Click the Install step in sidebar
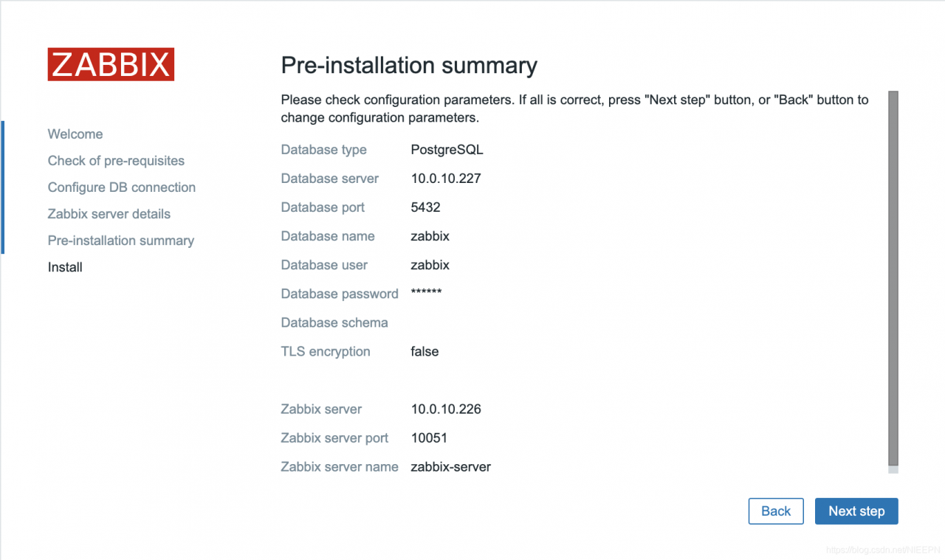 click(x=65, y=267)
